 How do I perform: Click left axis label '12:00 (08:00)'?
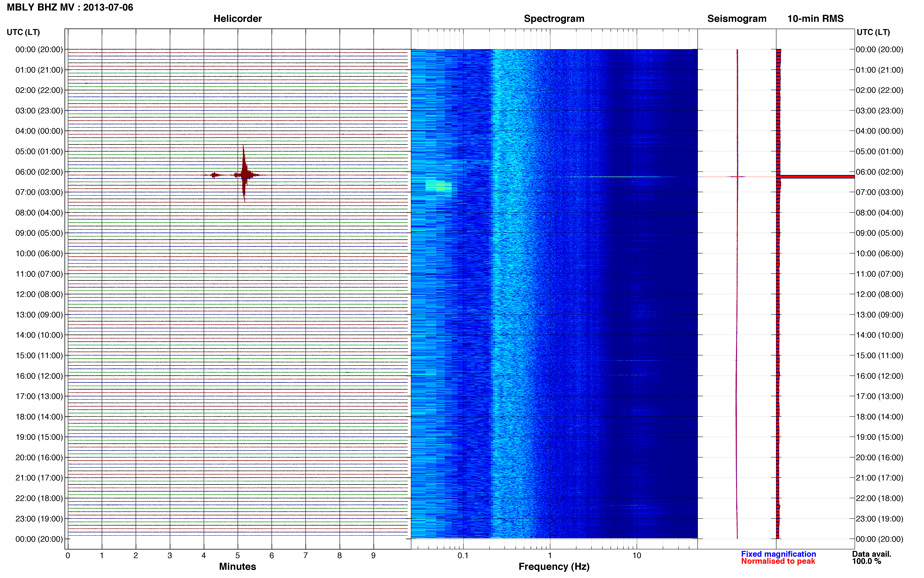pyautogui.click(x=39, y=294)
